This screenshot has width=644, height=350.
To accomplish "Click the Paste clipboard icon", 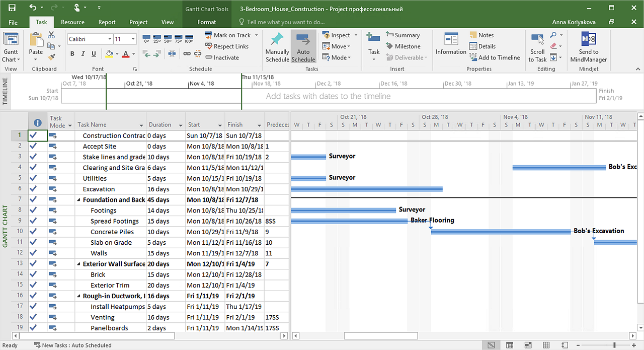I will [x=36, y=40].
